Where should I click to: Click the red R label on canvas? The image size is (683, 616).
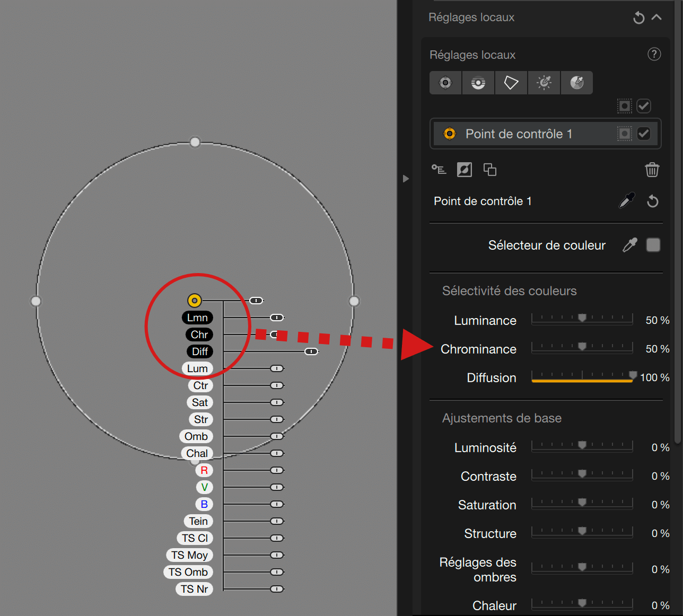204,470
